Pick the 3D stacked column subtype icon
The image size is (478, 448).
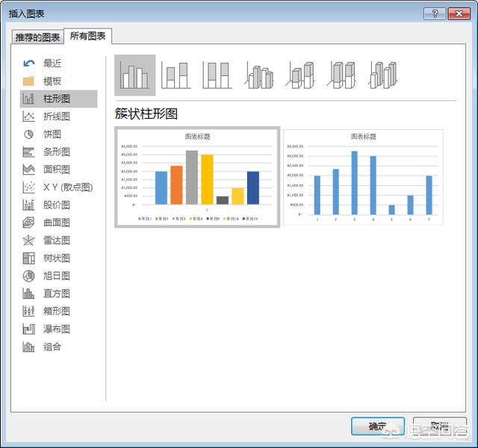pos(302,75)
